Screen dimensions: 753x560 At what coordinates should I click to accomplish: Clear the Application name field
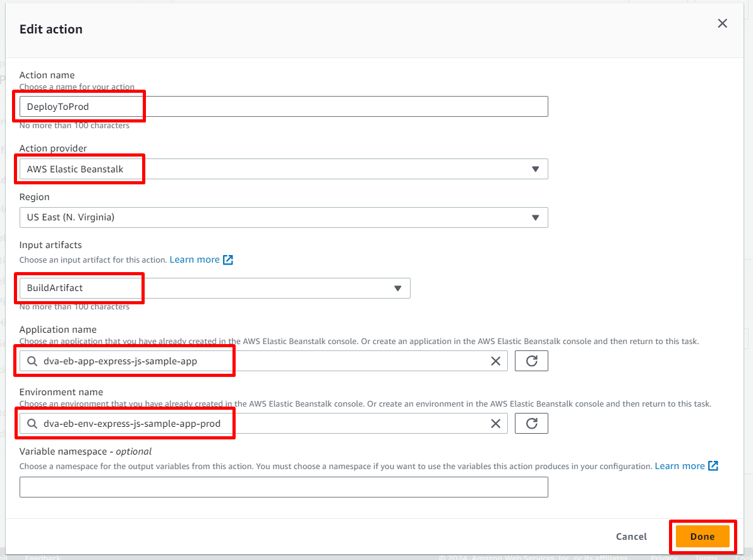tap(496, 361)
